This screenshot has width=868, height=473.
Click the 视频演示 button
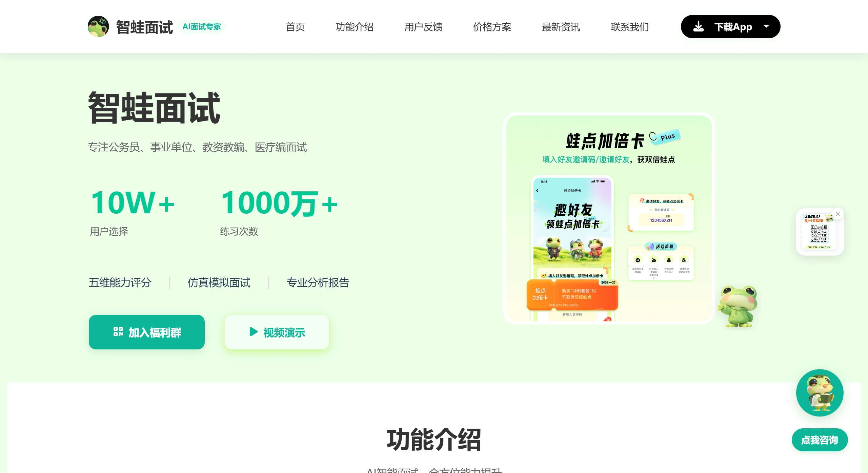pos(277,332)
